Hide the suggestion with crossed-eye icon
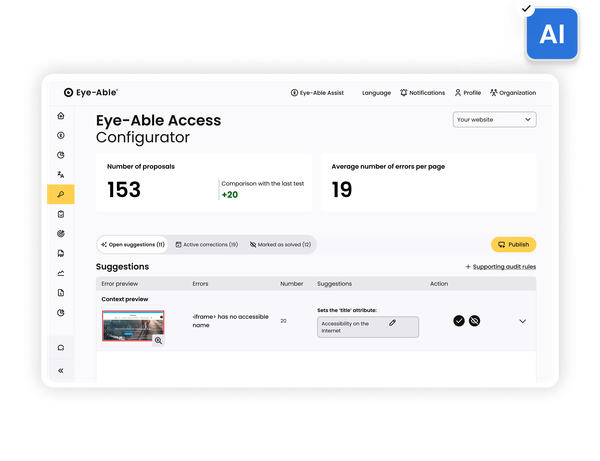This screenshot has width=600, height=461. coord(475,320)
